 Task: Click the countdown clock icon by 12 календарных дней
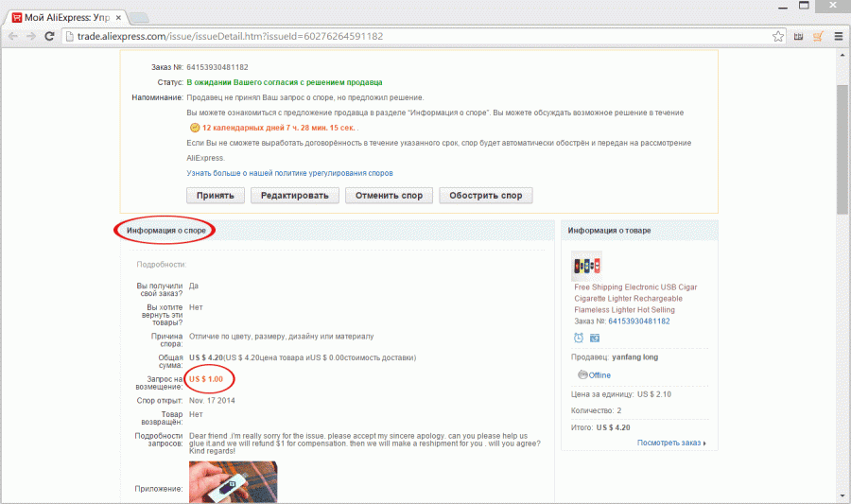194,128
